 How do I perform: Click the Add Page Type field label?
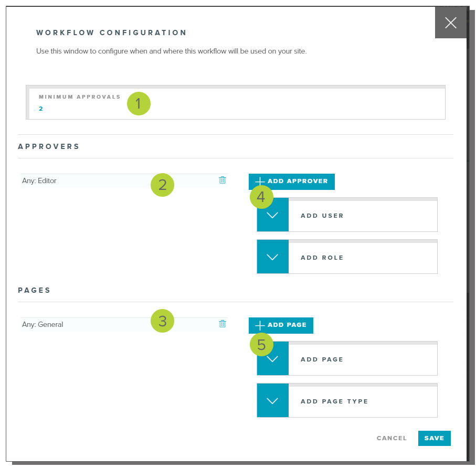click(x=334, y=401)
